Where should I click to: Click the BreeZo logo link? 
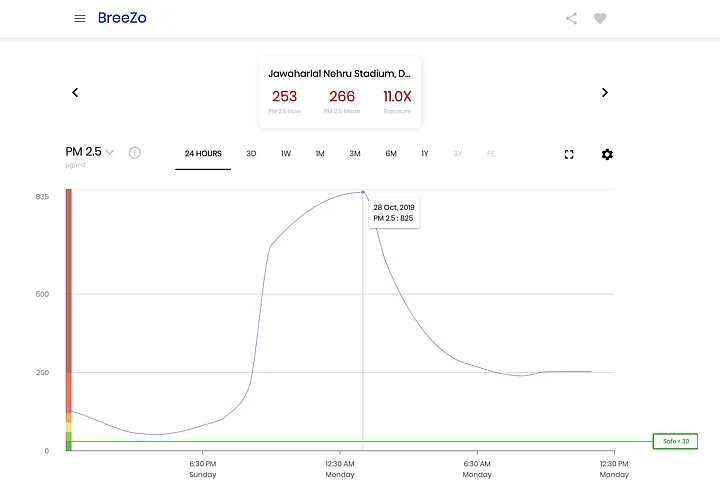tap(116, 18)
